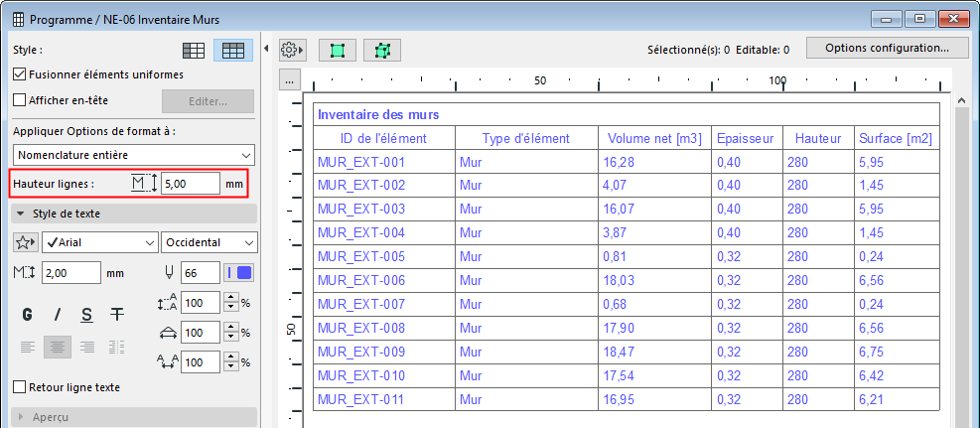Click the text height 2,00 field
The width and height of the screenshot is (980, 428).
tap(71, 273)
